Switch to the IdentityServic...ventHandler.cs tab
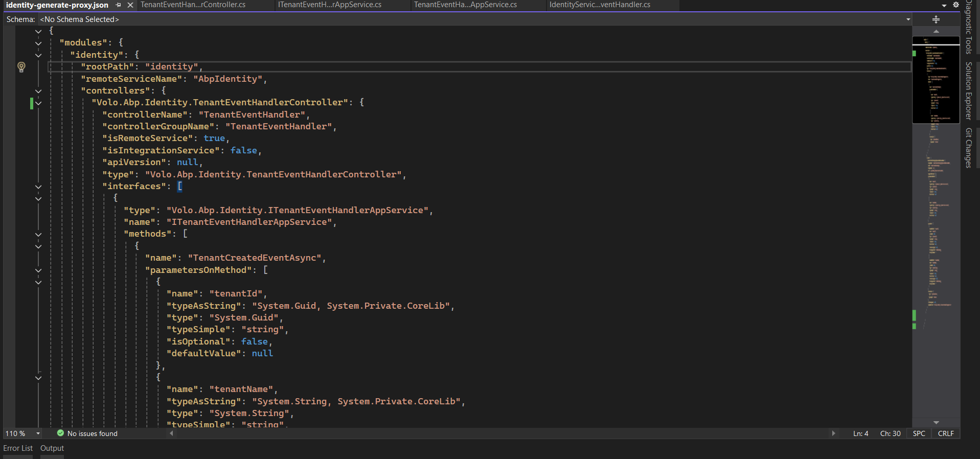980x459 pixels. (x=600, y=5)
